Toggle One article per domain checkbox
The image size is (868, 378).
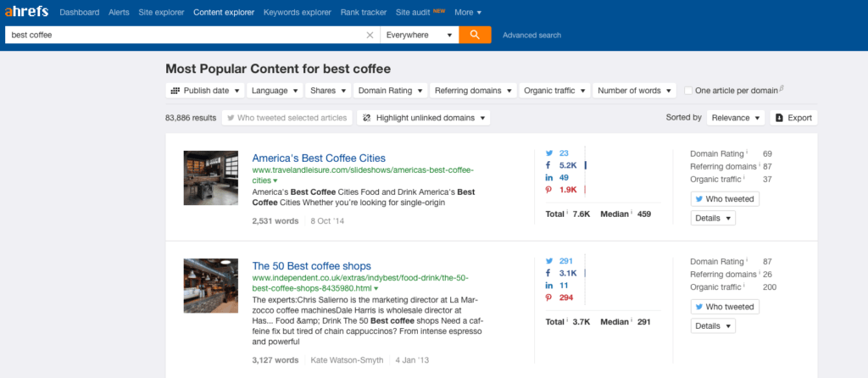point(688,91)
